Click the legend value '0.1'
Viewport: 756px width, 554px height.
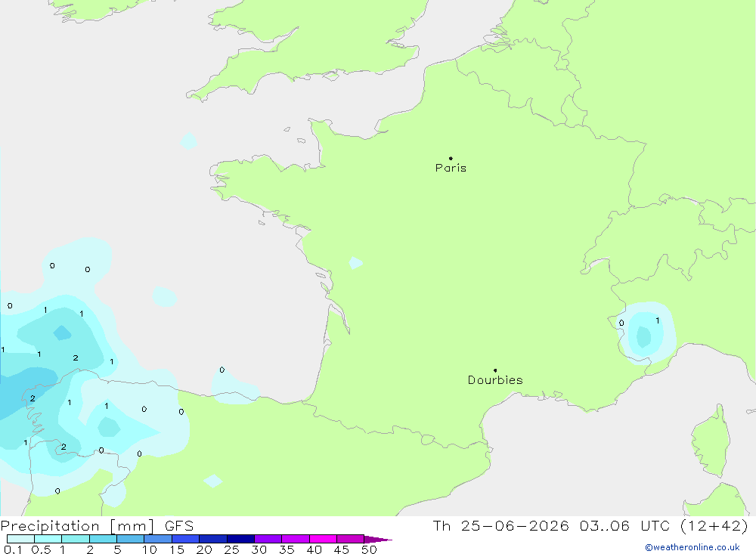pyautogui.click(x=13, y=549)
